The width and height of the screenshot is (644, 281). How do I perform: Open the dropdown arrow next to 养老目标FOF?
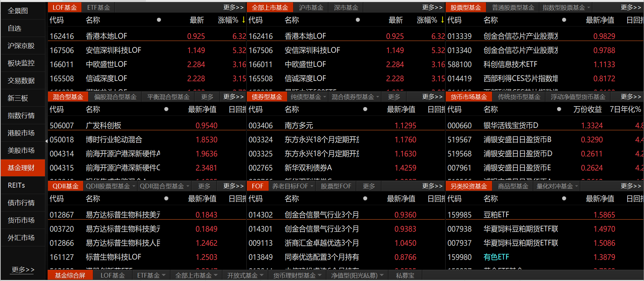pyautogui.click(x=312, y=186)
